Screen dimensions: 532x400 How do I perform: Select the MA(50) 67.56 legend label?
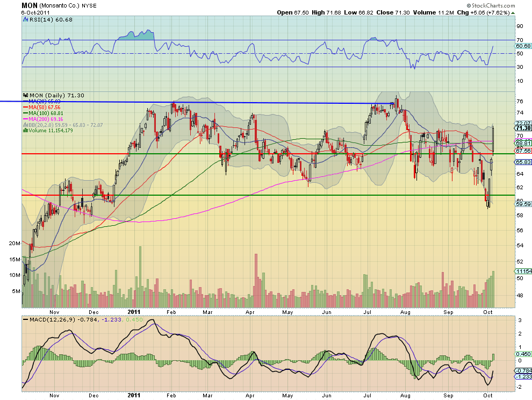44,108
